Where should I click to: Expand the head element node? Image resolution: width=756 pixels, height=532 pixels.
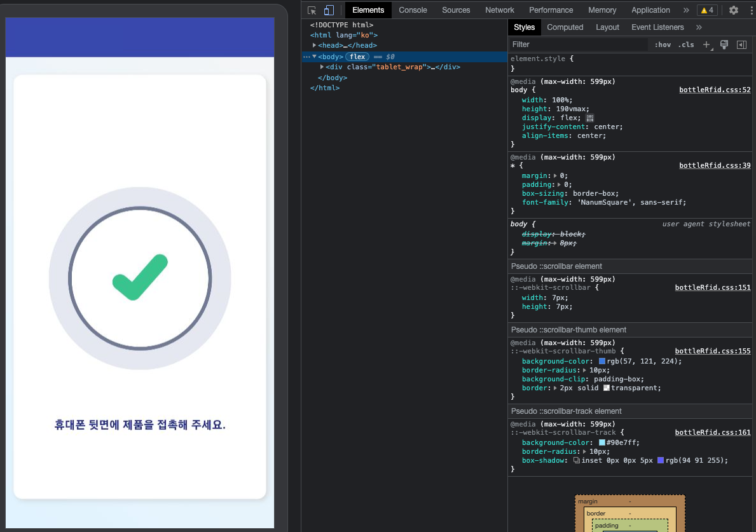(x=314, y=45)
